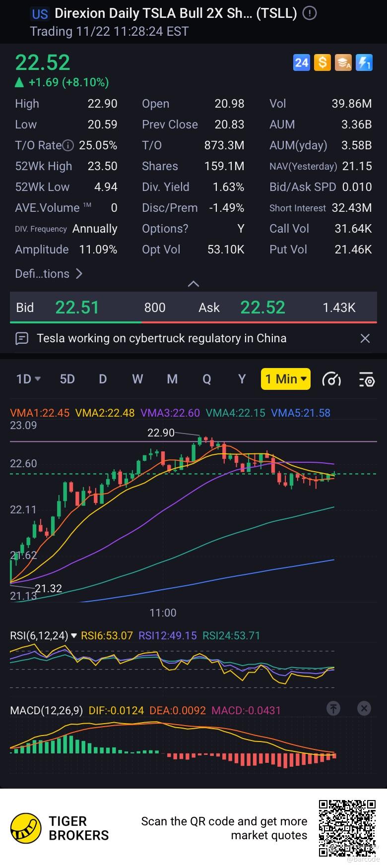
Task: Tap the VMA2:22.48 legend label
Action: 105,413
